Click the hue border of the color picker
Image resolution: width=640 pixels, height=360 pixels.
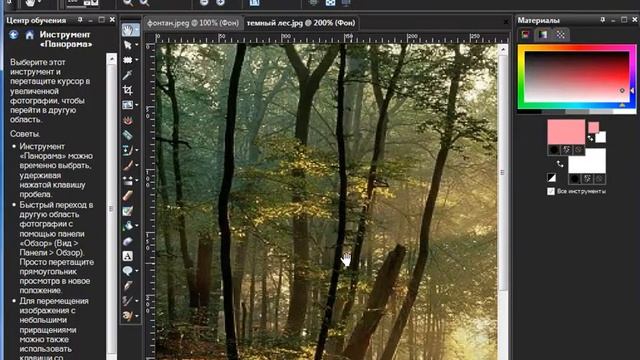click(x=577, y=47)
